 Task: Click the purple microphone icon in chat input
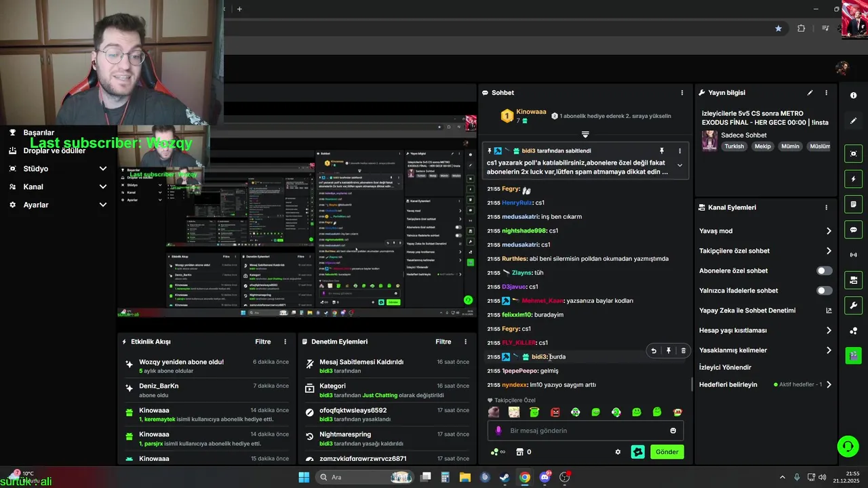pos(498,430)
